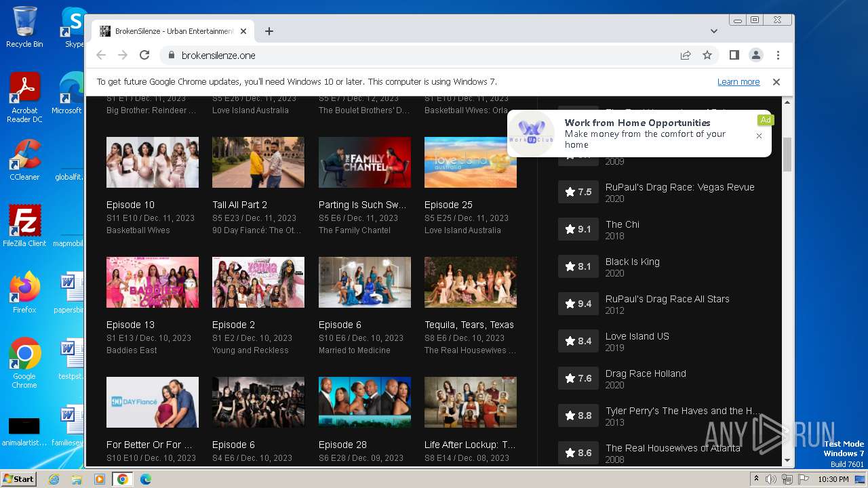Show hidden system tray icons
The height and width of the screenshot is (488, 868).
[x=757, y=479]
